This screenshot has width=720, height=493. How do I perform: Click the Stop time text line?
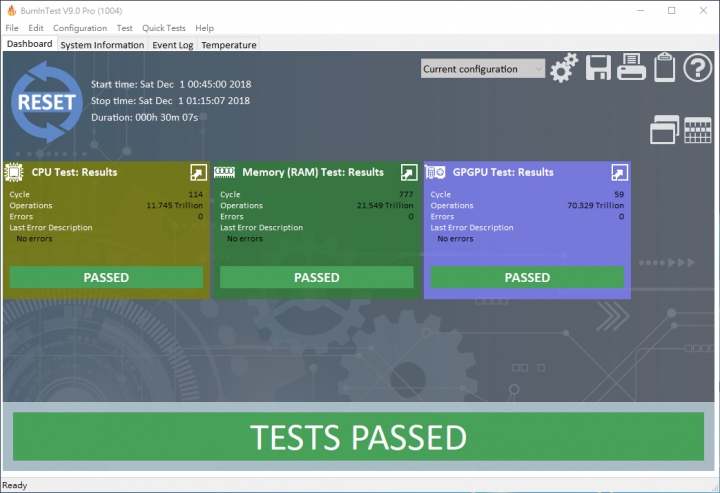[170, 101]
